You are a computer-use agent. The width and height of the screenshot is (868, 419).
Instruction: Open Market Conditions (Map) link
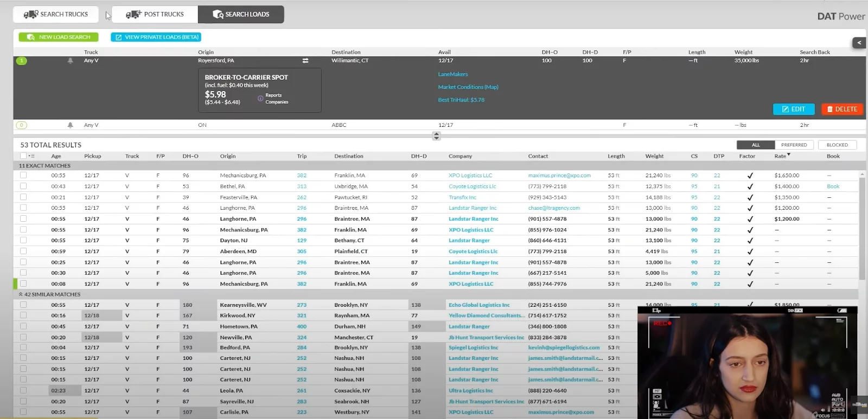[468, 87]
